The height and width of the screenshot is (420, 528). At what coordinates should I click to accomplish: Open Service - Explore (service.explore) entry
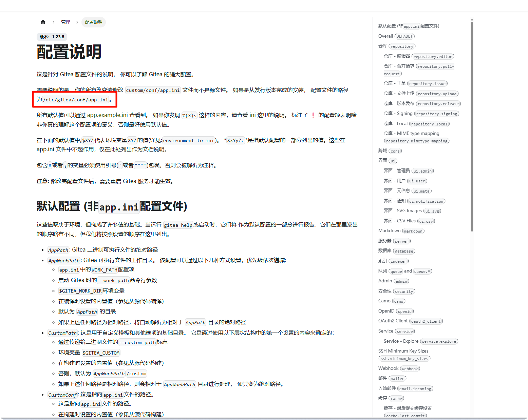421,341
